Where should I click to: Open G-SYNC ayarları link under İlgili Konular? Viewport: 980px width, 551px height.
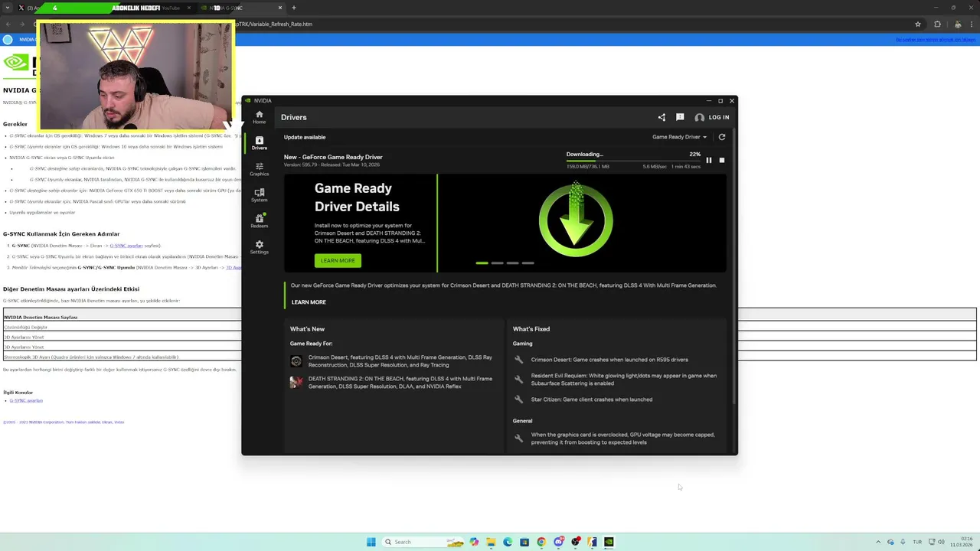[26, 401]
